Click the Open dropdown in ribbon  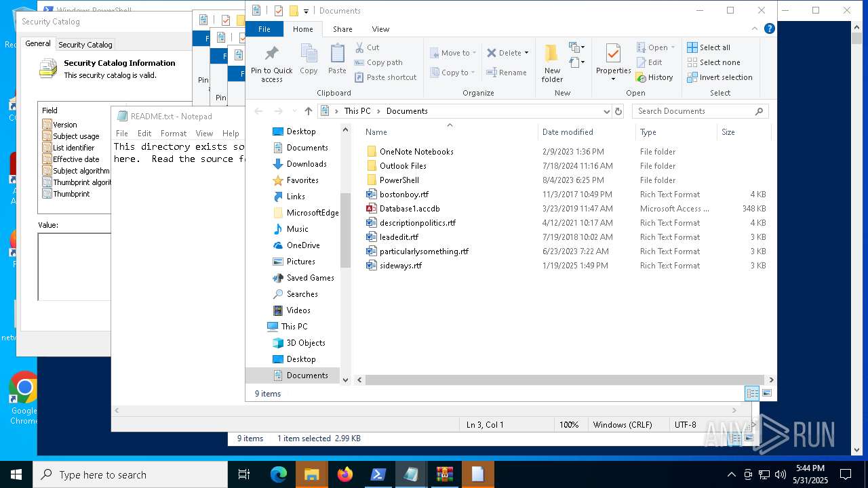656,47
